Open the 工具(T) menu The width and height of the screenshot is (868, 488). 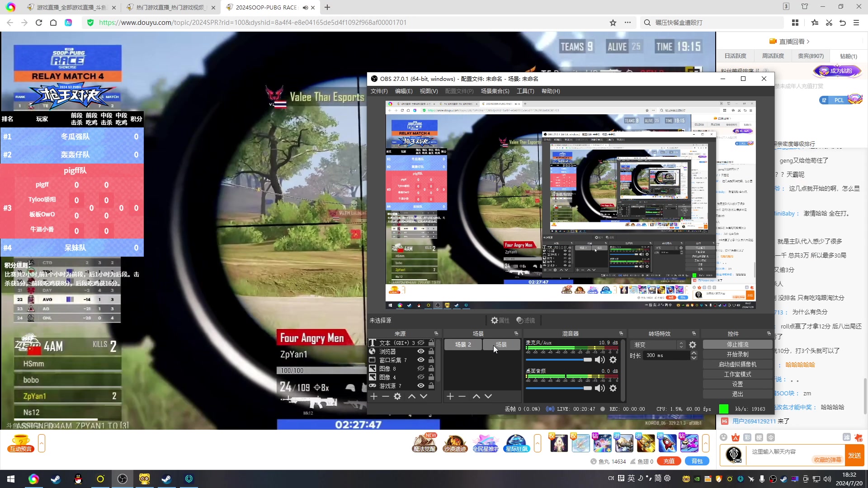click(525, 91)
